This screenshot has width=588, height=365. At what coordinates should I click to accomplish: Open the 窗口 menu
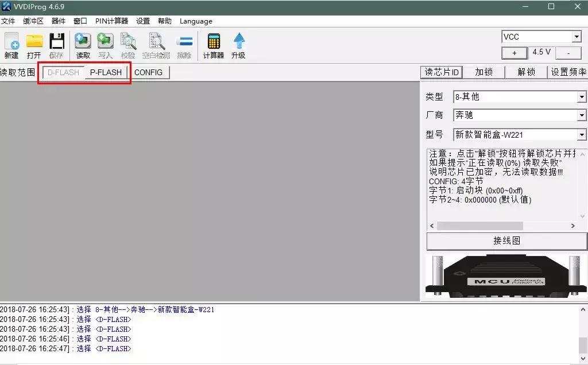(x=80, y=21)
